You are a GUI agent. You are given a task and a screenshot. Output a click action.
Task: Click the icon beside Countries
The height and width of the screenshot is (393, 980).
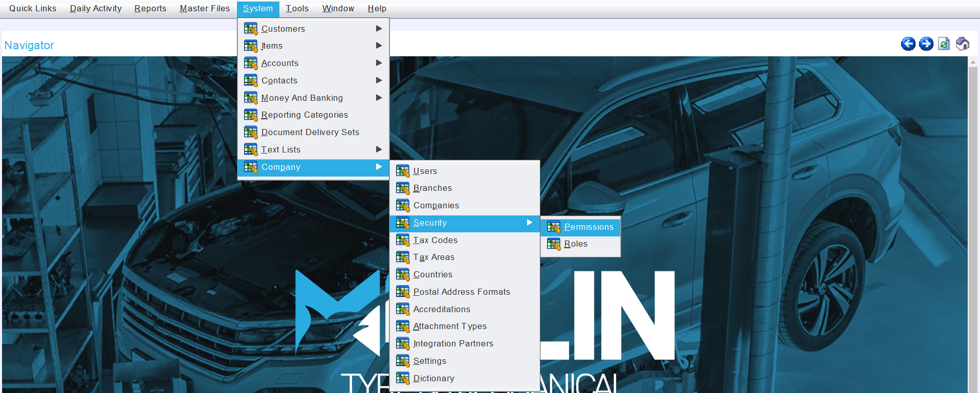(403, 274)
